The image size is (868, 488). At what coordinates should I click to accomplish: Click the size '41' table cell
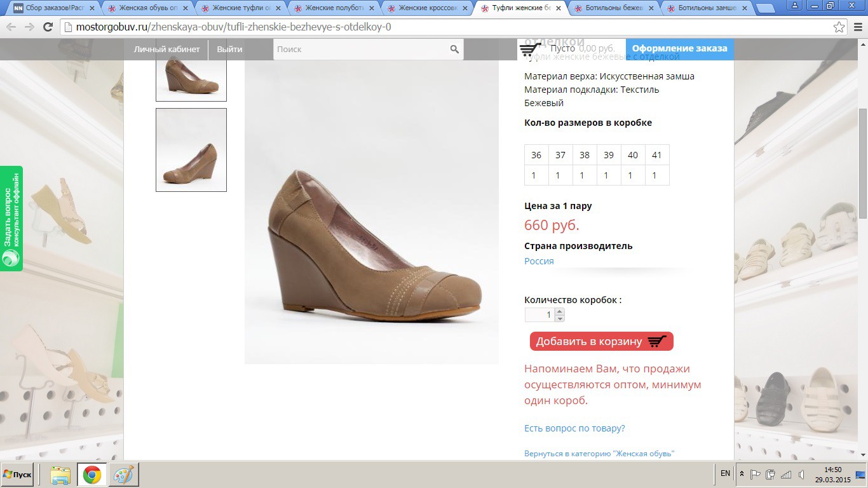657,155
